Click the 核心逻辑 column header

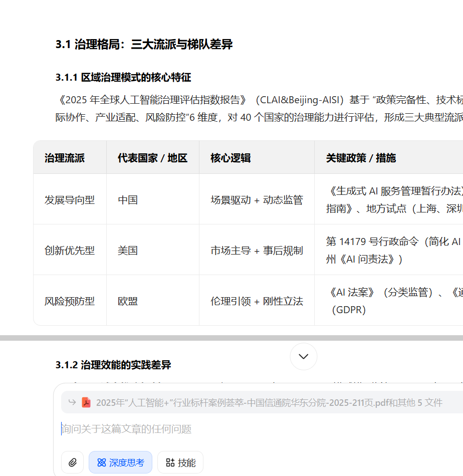tap(230, 158)
